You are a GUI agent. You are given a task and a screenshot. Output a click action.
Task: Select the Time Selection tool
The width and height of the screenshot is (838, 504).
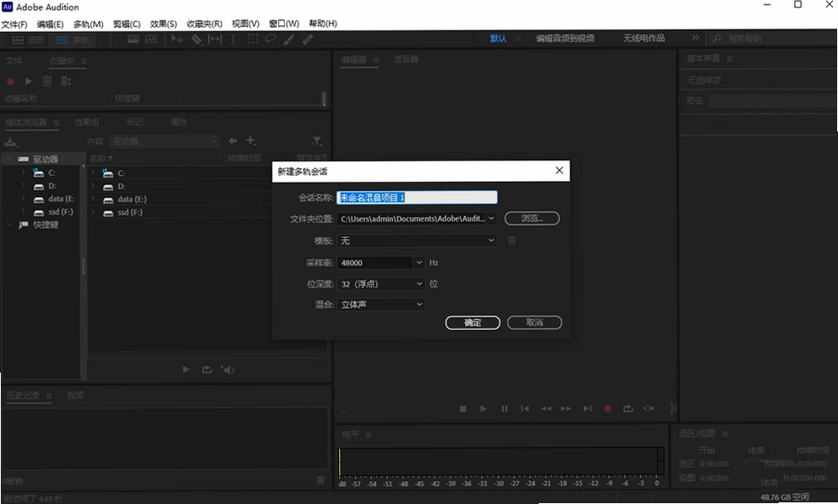tap(233, 39)
